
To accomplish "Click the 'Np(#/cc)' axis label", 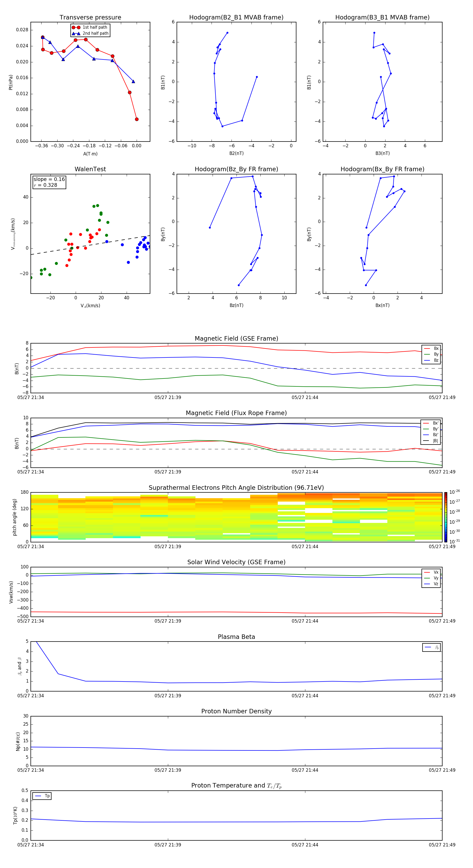I will click(18, 741).
